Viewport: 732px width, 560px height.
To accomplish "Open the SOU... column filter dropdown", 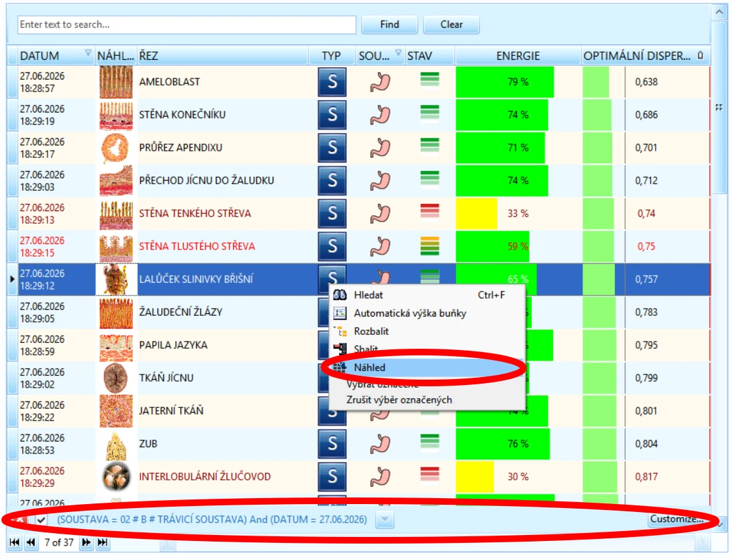I will click(398, 53).
